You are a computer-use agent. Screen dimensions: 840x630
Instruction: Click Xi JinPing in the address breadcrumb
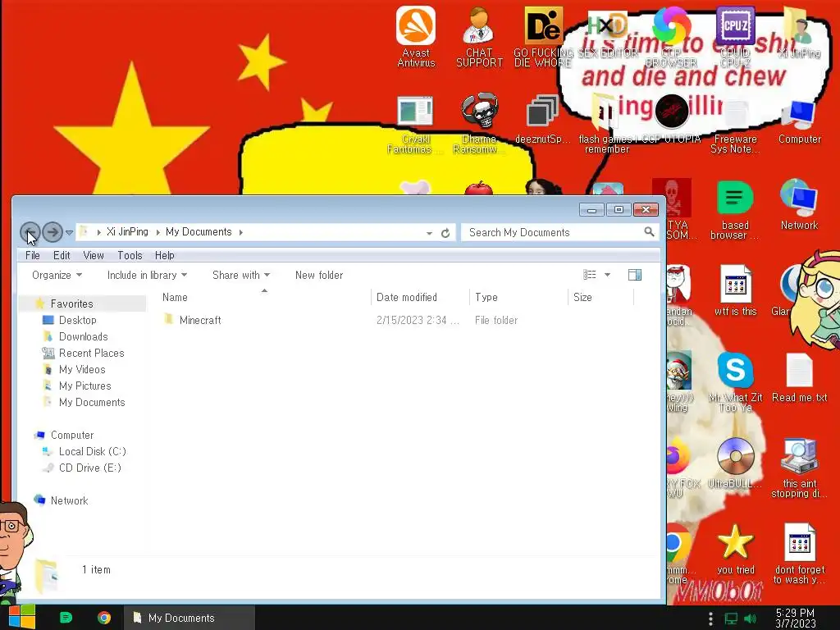coord(127,232)
